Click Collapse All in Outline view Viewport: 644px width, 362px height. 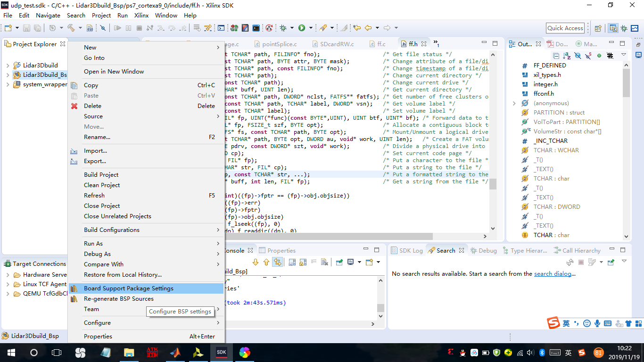point(556,56)
